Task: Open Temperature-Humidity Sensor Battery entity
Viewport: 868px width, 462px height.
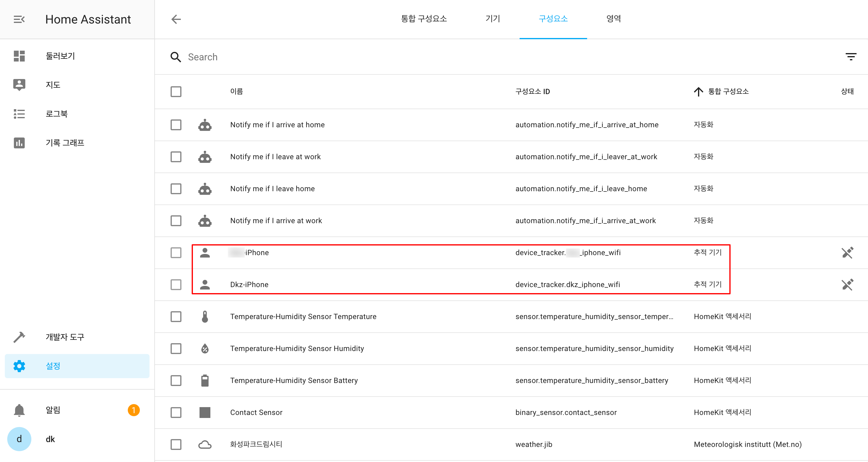Action: coord(294,380)
